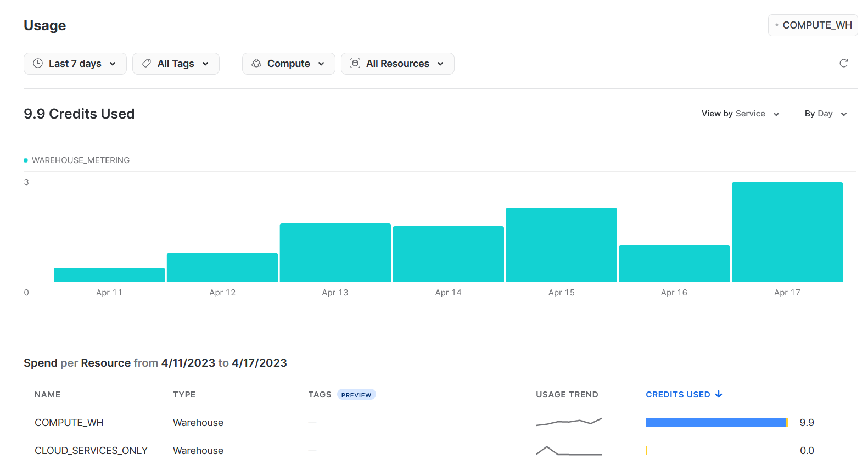Click CLOUD_SERVICES_ONLY usage trend sparkline
The height and width of the screenshot is (476, 868).
(568, 451)
